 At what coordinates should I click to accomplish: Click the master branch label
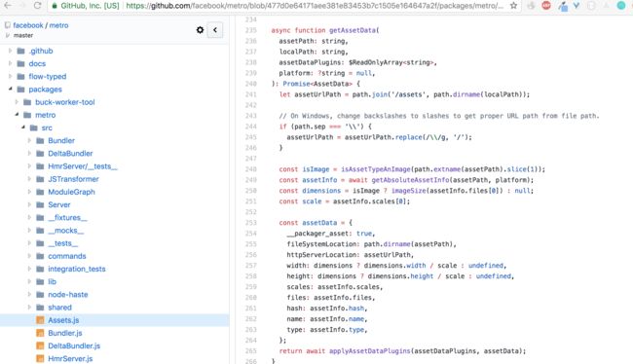(23, 35)
